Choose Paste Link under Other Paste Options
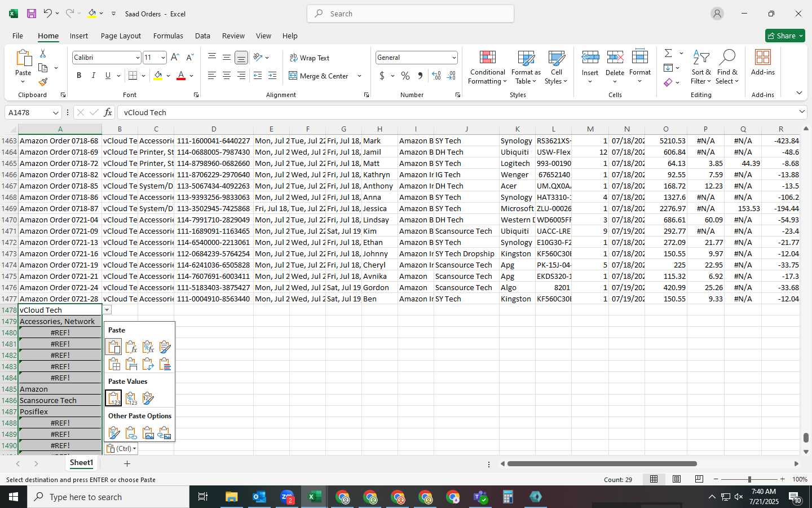 [x=131, y=433]
